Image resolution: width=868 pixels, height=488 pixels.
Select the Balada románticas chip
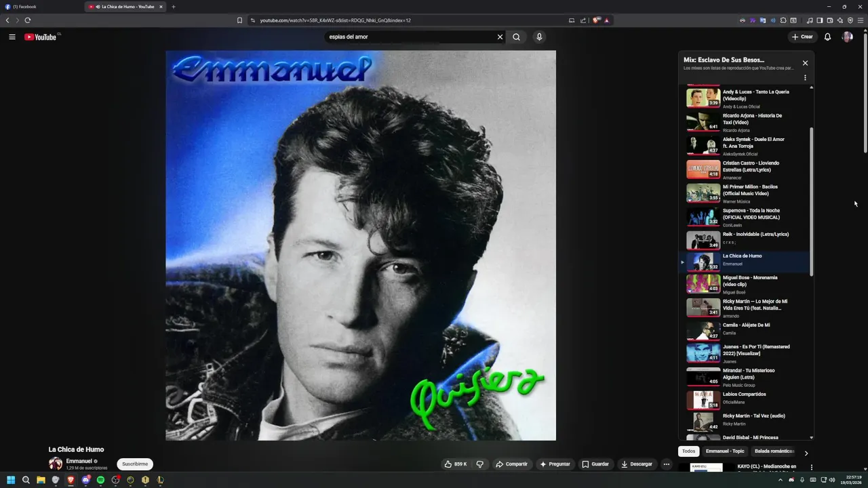click(774, 451)
